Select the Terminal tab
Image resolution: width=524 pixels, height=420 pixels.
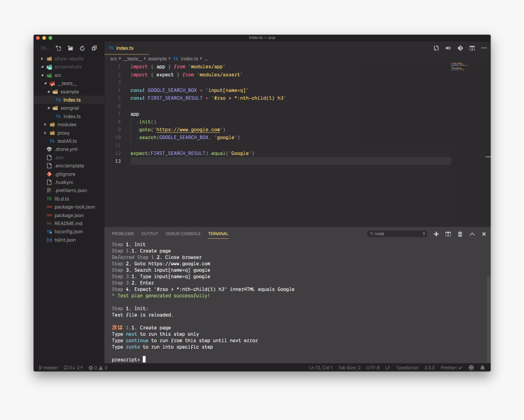click(x=218, y=233)
